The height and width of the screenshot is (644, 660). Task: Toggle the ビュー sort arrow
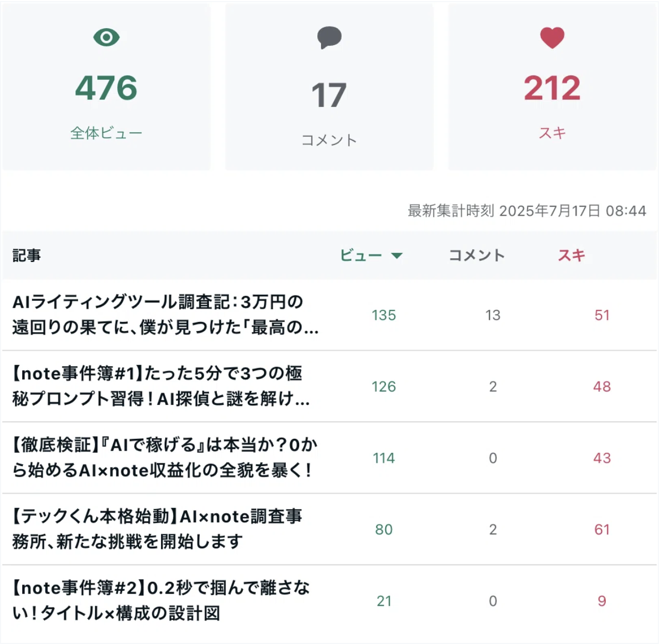tap(396, 256)
